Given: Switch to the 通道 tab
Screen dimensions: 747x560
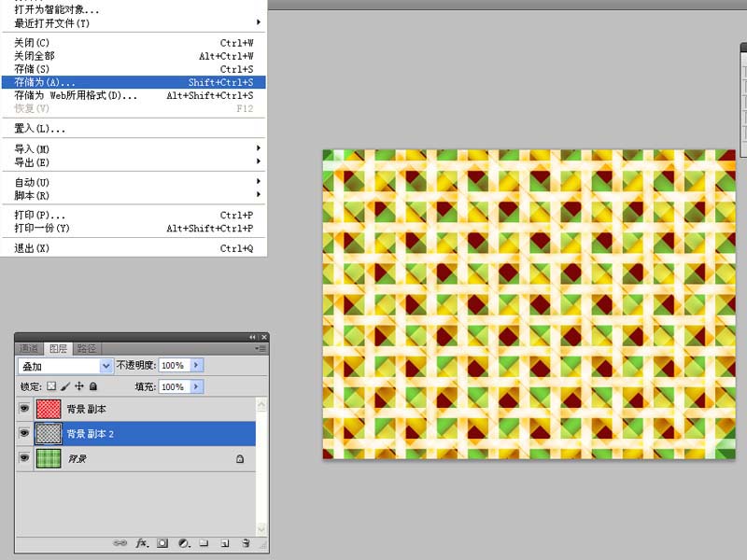Looking at the screenshot, I should coord(29,348).
